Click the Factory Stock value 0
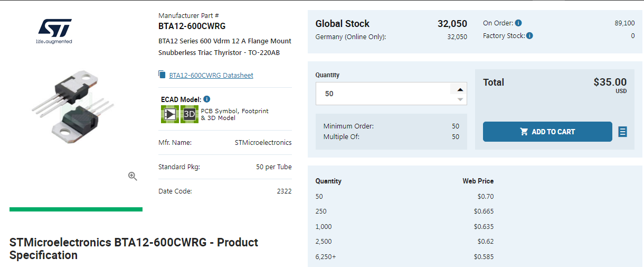 pos(633,36)
